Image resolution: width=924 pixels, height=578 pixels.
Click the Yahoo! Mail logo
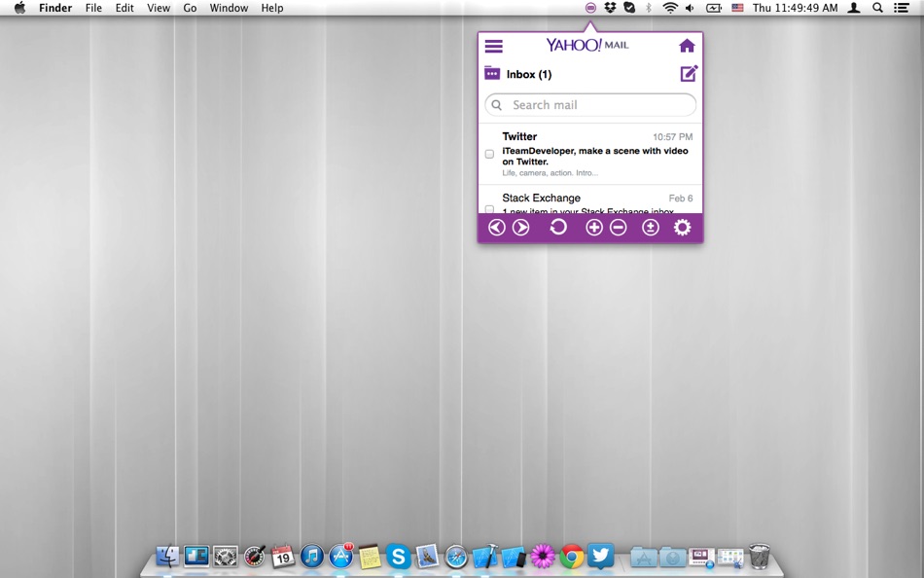(587, 45)
